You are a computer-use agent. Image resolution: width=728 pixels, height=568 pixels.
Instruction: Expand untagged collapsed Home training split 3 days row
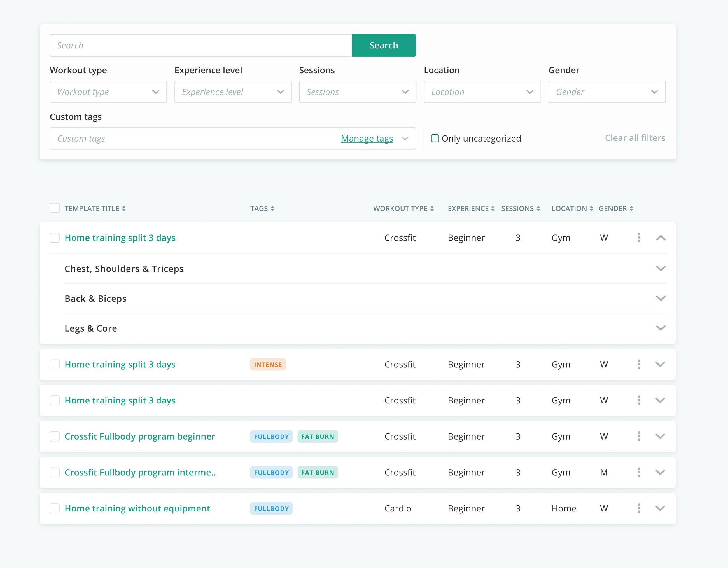click(x=660, y=400)
